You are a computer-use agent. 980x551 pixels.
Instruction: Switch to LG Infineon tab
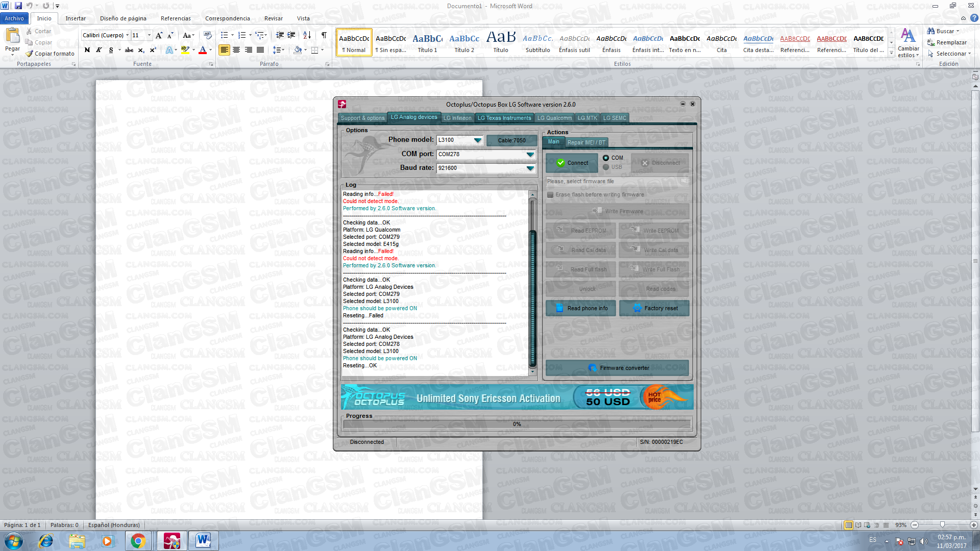(x=457, y=118)
